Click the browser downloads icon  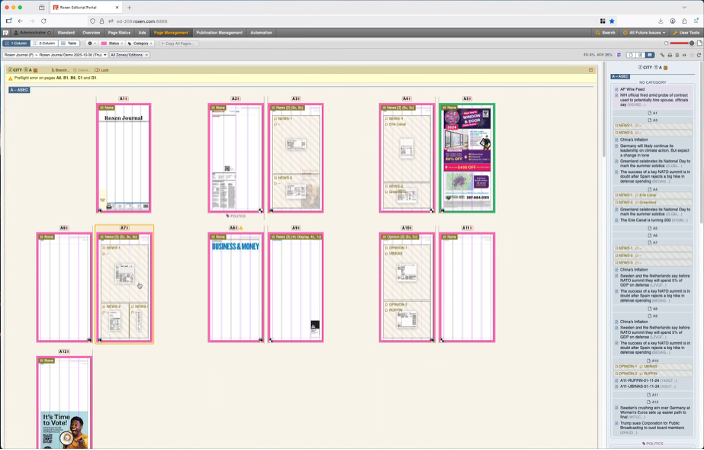660,21
